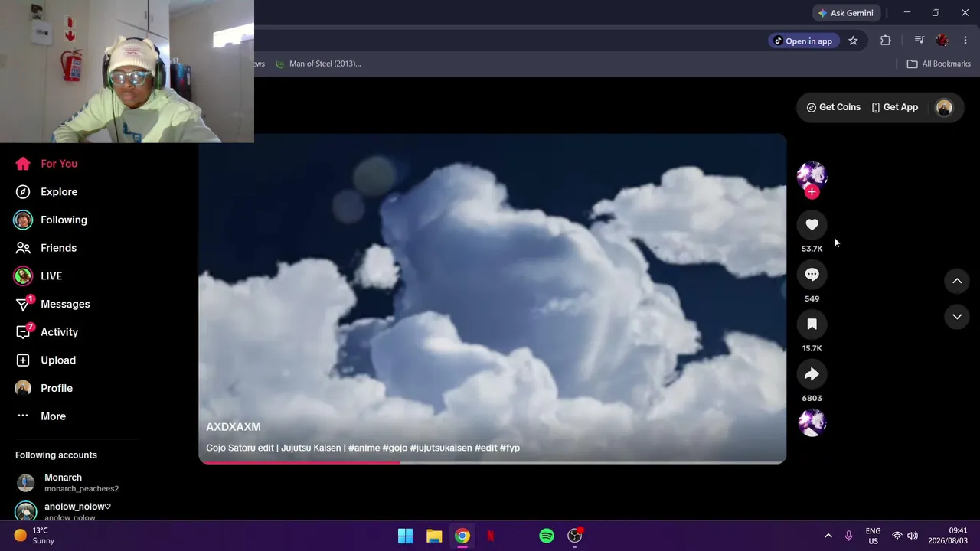Show hidden system tray icons
This screenshot has height=551, width=980.
828,536
